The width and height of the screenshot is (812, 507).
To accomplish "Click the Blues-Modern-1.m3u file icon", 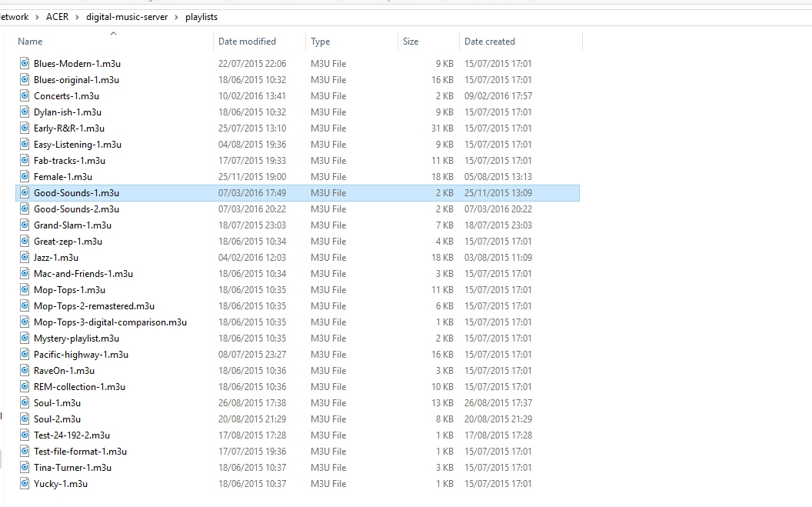I will (24, 63).
